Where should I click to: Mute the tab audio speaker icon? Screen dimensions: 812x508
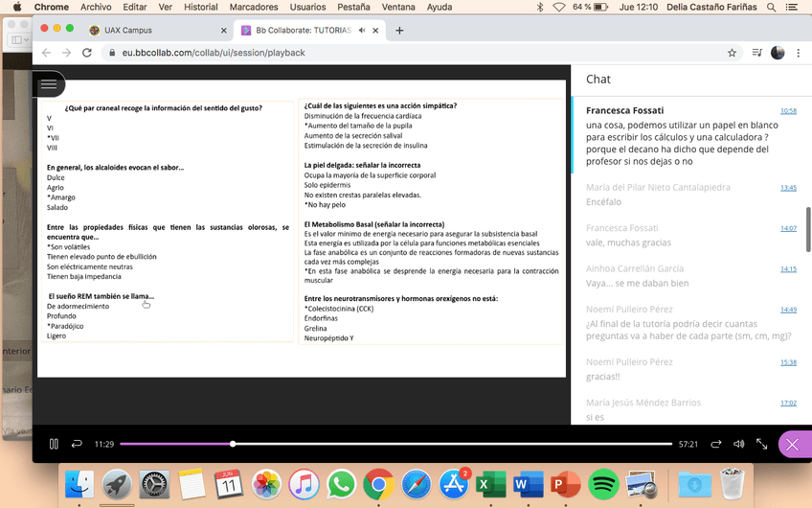pos(361,30)
